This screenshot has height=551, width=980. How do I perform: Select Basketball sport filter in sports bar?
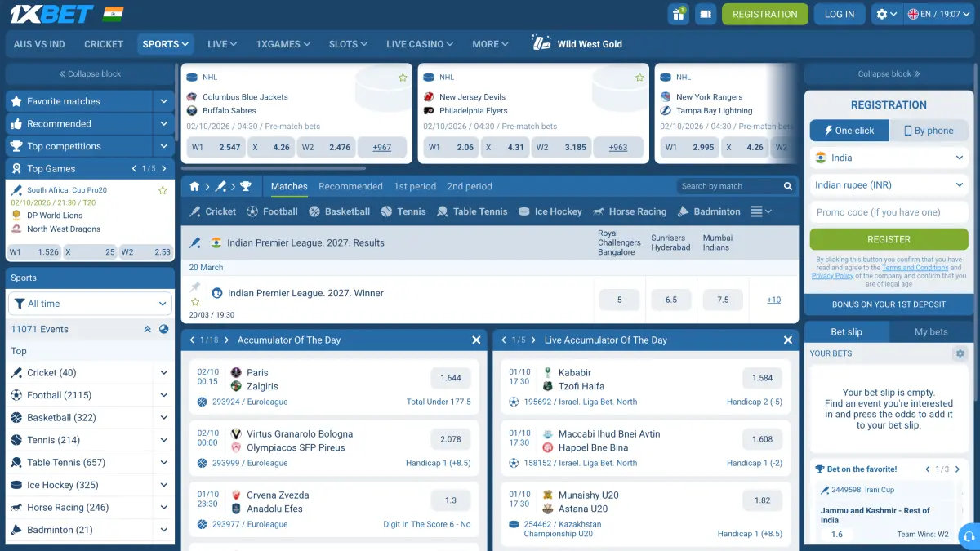pyautogui.click(x=339, y=211)
